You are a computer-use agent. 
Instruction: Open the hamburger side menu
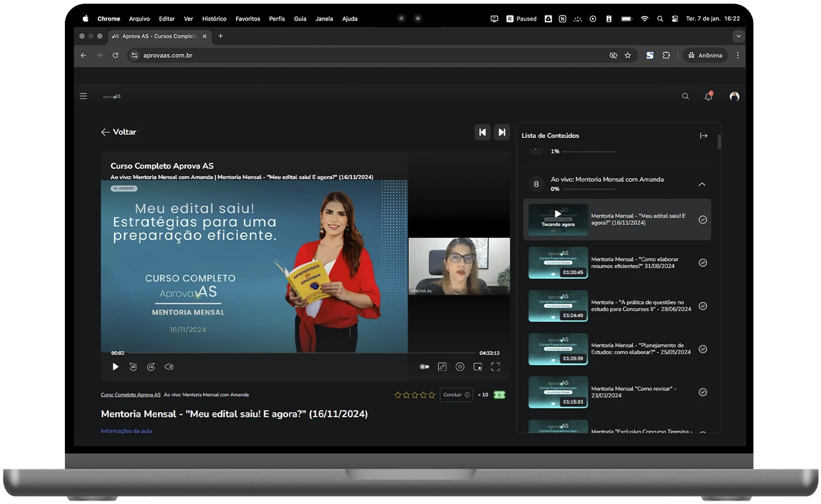(x=83, y=96)
